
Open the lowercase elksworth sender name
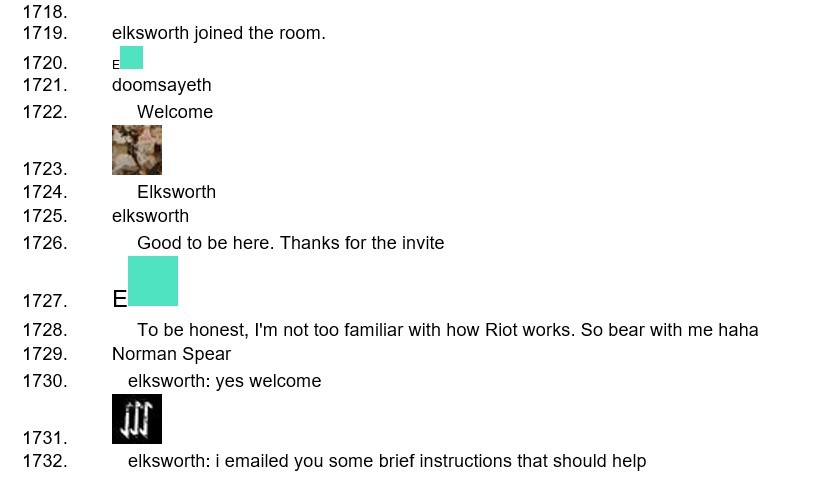pyautogui.click(x=150, y=216)
